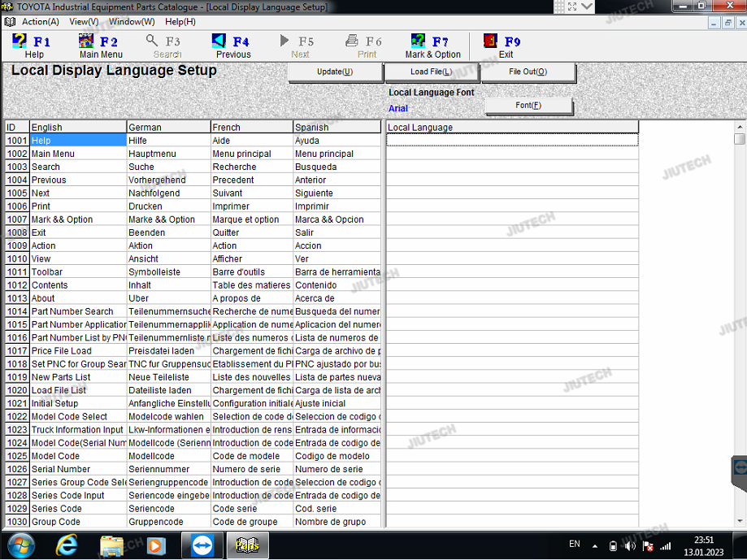Click the Local Language column header
747x560 pixels.
(x=512, y=127)
